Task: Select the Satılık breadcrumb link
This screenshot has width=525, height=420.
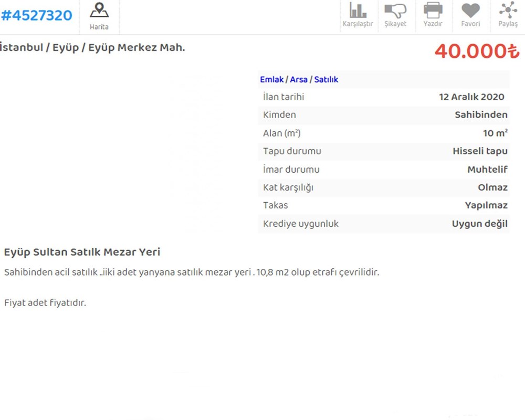Action: pyautogui.click(x=326, y=80)
